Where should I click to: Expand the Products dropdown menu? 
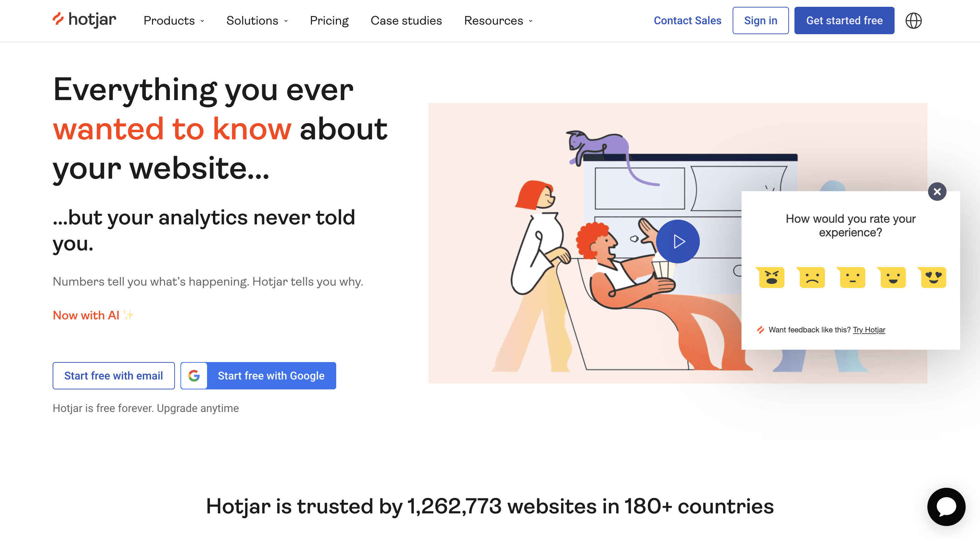click(174, 20)
